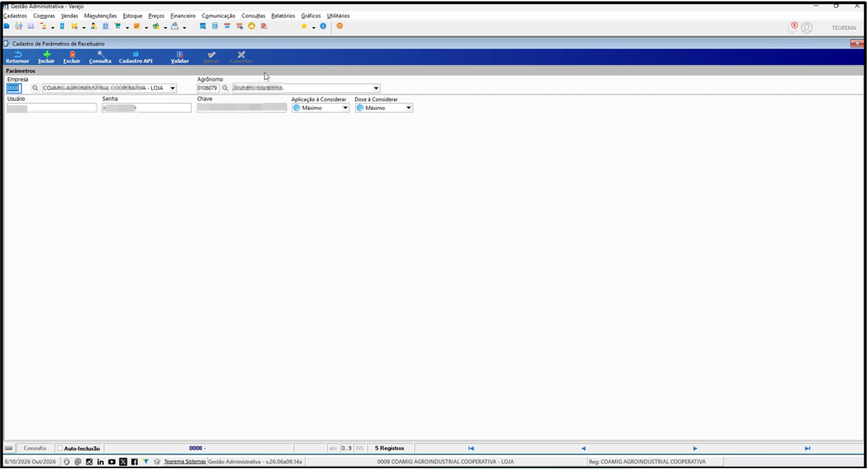Click the user profile avatar icon
The width and height of the screenshot is (868, 470).
(807, 28)
